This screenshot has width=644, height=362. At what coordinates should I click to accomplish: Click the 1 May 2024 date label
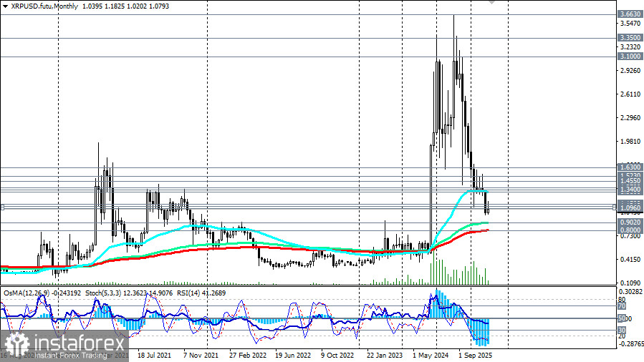(x=431, y=355)
